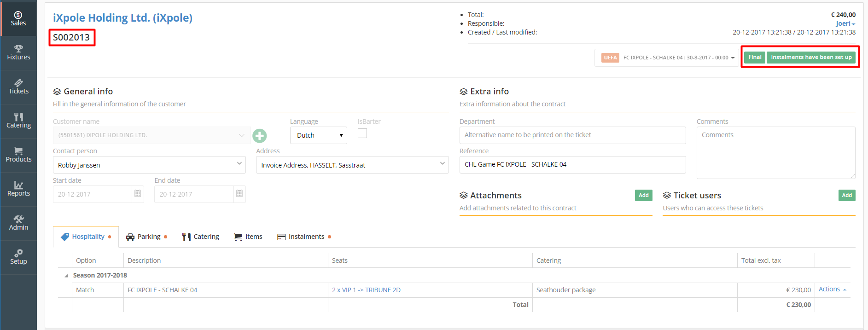Viewport: 868px width, 330px height.
Task: Open the Customer name dropdown
Action: tap(152, 135)
